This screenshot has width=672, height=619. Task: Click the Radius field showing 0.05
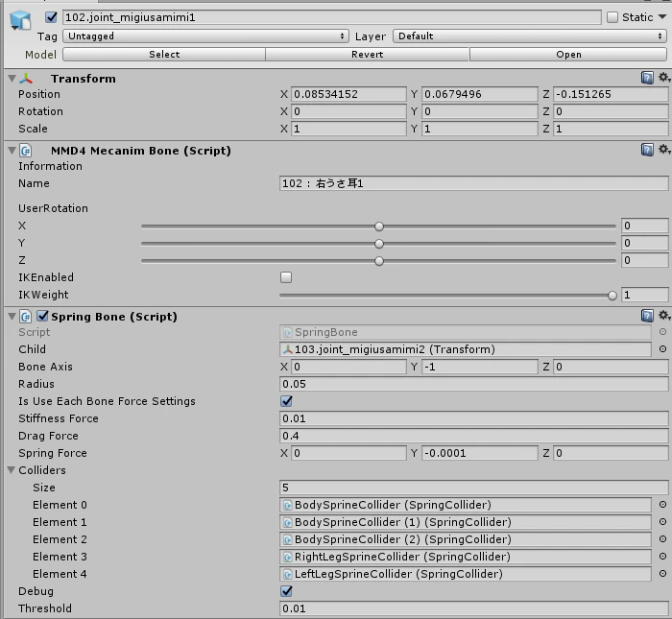pos(474,384)
